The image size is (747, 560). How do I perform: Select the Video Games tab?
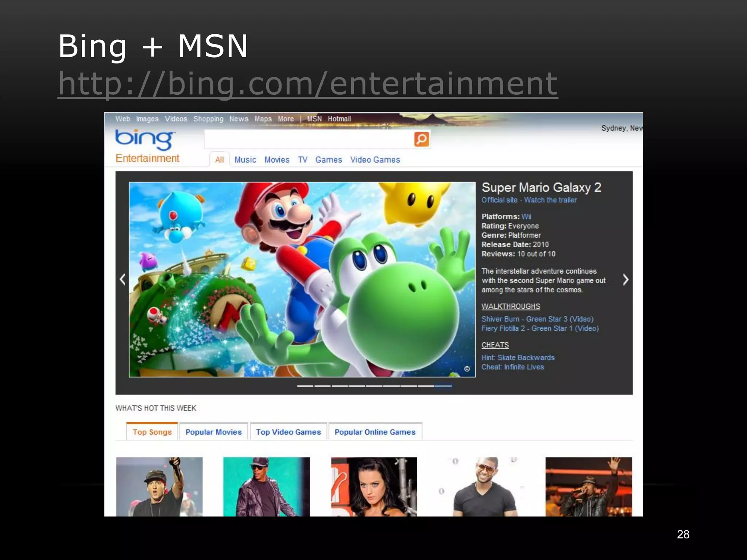(x=375, y=160)
